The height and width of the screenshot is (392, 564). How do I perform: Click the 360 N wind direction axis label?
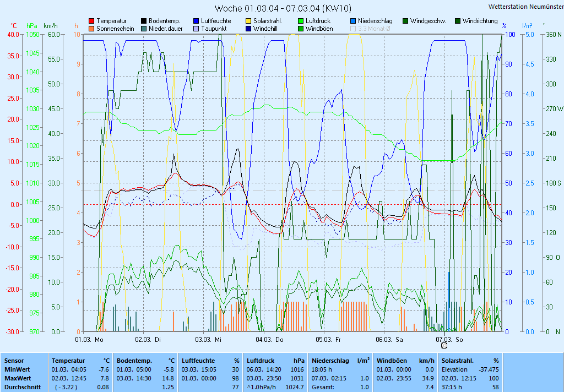click(554, 35)
